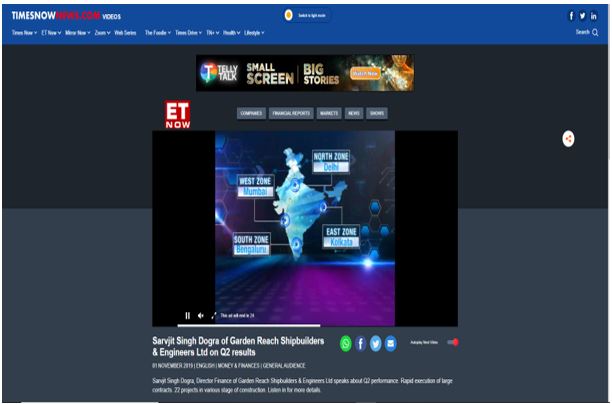Expand the ET Now menu
The height and width of the screenshot is (404, 612).
click(51, 33)
